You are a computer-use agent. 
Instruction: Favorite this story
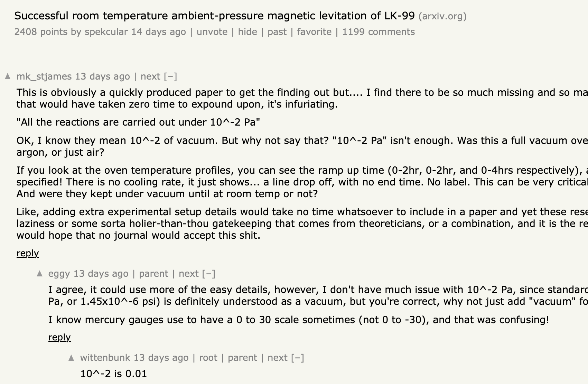click(314, 32)
